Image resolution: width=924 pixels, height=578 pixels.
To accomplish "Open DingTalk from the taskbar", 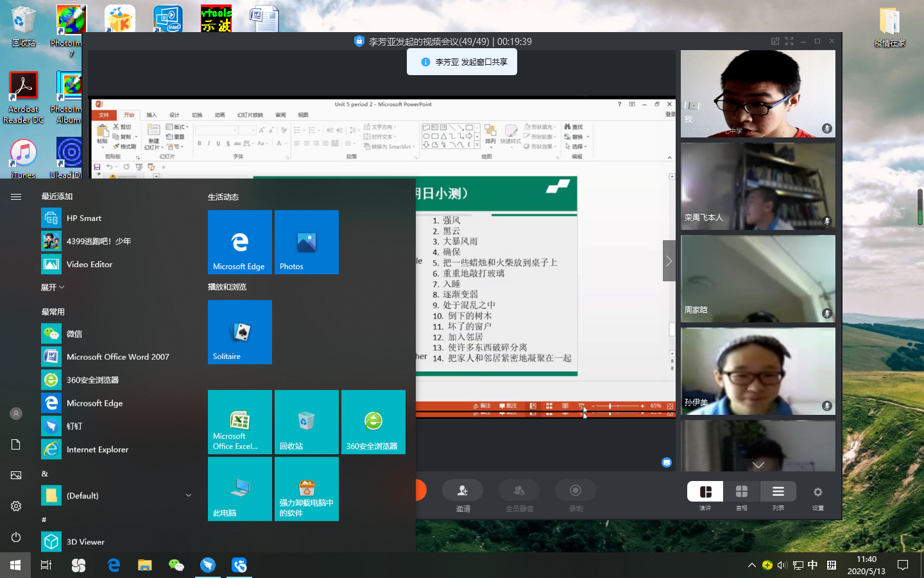I will pos(208,565).
